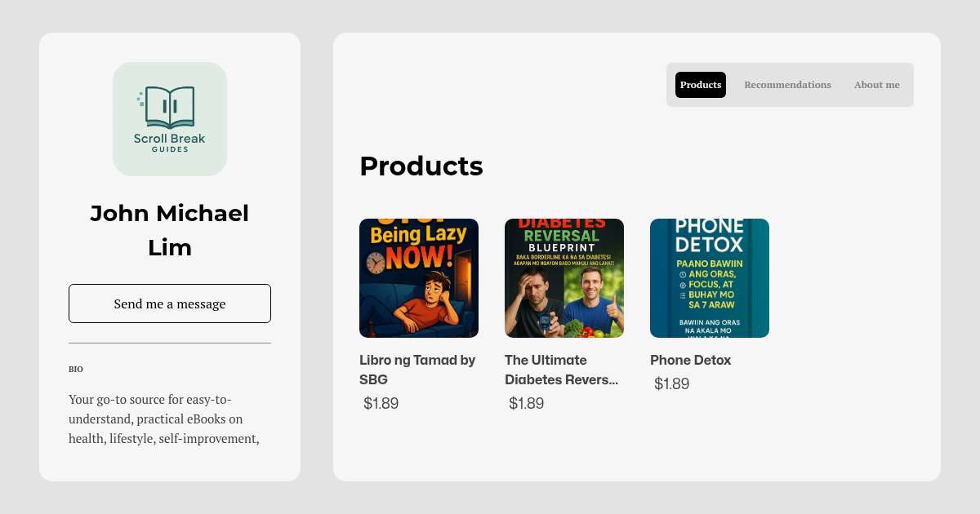Click the Scroll Break Guides logo text
Image resolution: width=980 pixels, height=514 pixels.
click(x=170, y=142)
